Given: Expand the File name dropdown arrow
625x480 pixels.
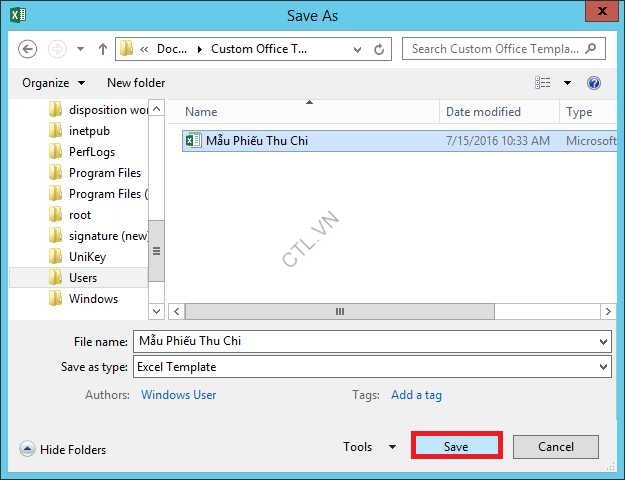Looking at the screenshot, I should 603,342.
